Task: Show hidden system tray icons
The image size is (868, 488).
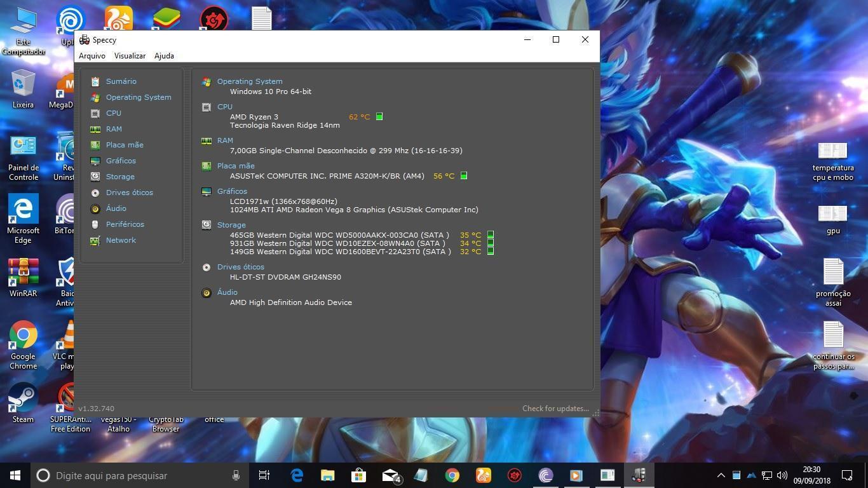Action: point(721,475)
